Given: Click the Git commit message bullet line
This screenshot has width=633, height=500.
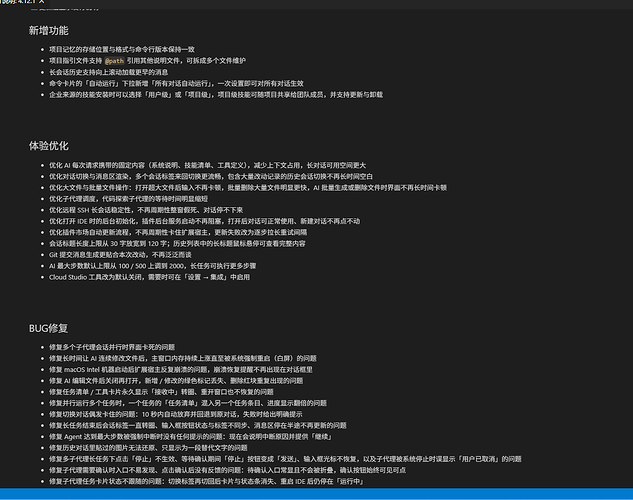Looking at the screenshot, I should click(120, 255).
